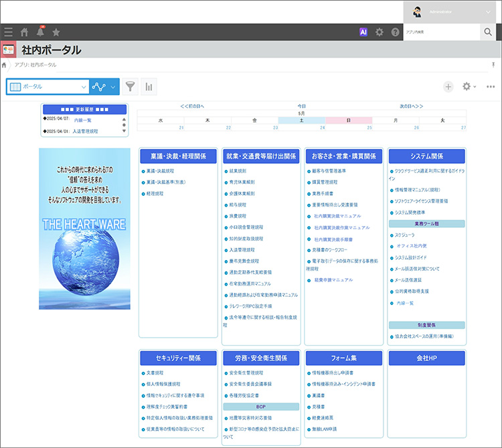The height and width of the screenshot is (448, 502).
Task: Add a new record with plus button
Action: 448,87
